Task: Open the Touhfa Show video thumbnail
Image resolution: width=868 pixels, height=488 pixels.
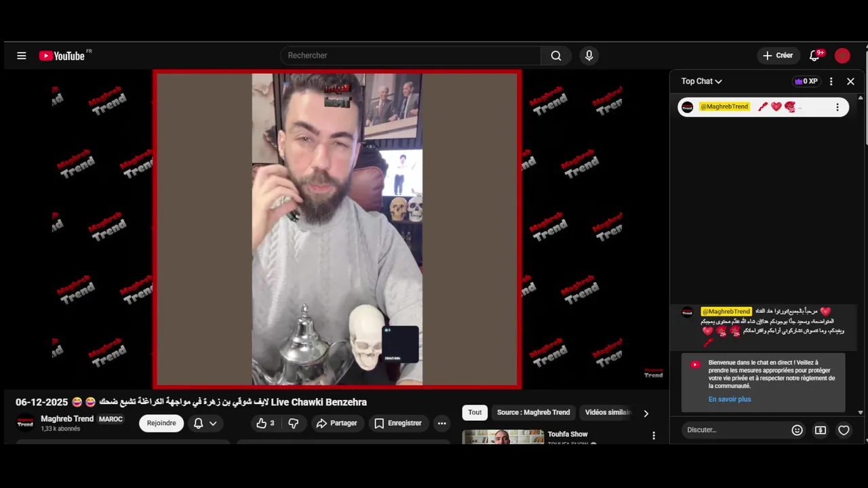Action: click(x=503, y=436)
